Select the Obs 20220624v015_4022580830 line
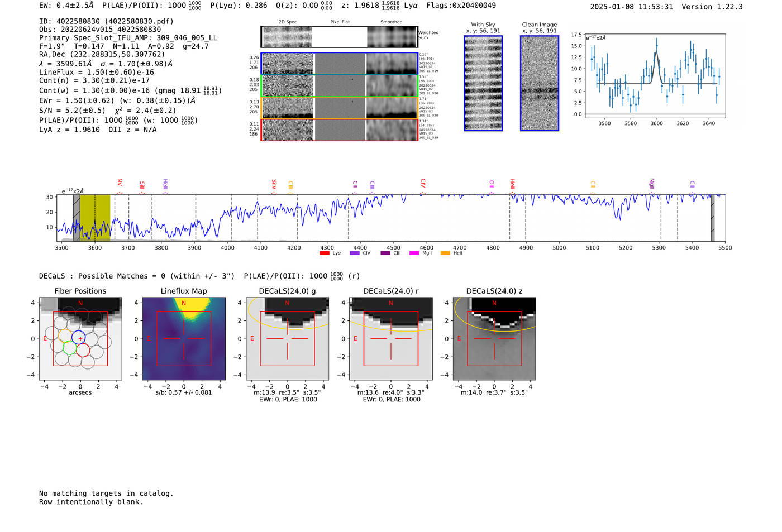The image size is (782, 532). (x=100, y=30)
